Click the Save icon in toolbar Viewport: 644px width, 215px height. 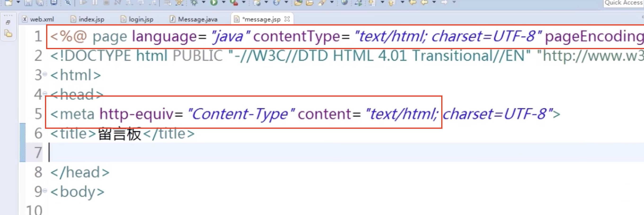28,3
